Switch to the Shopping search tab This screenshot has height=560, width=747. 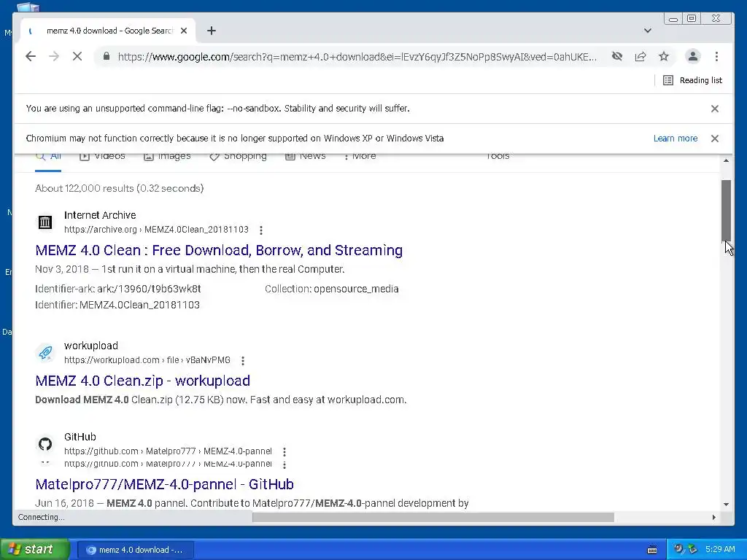pyautogui.click(x=238, y=156)
